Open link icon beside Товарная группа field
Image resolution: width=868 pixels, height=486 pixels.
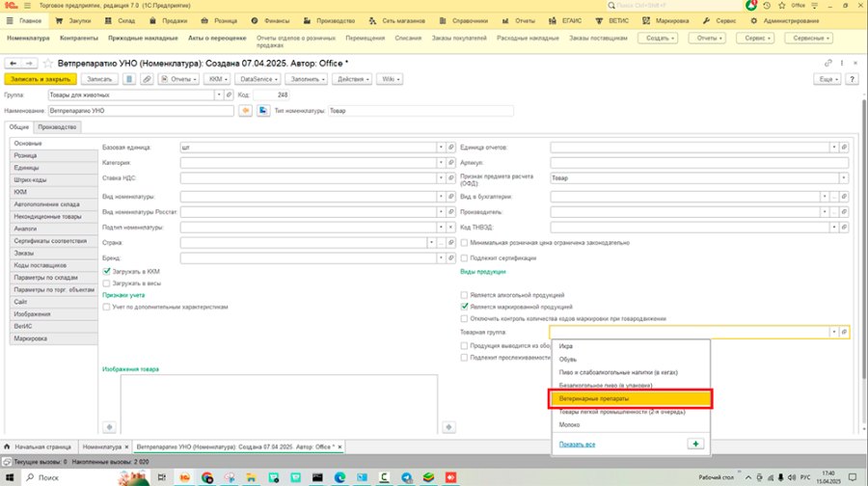pos(844,332)
